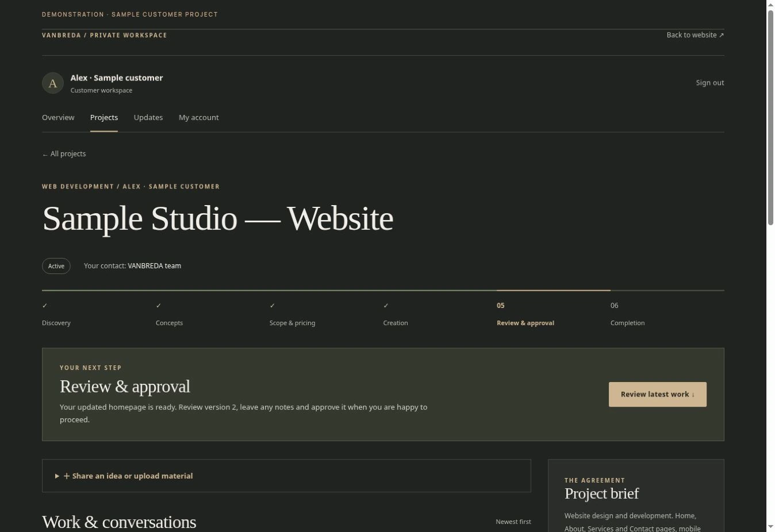This screenshot has height=532, width=775.
Task: Click the Customer workspace subtitle
Action: (101, 90)
